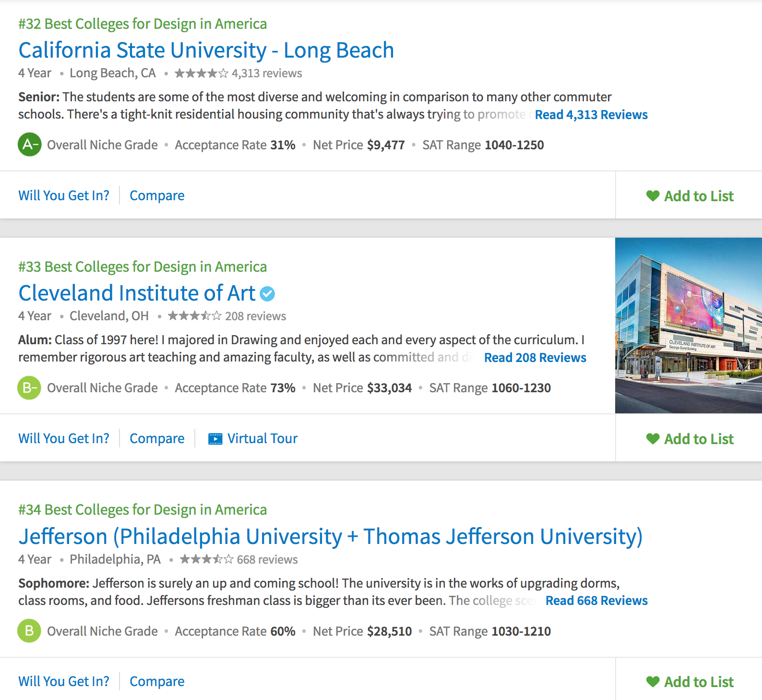This screenshot has width=762, height=700.
Task: Click the Virtual Tour video icon
Action: tap(215, 439)
